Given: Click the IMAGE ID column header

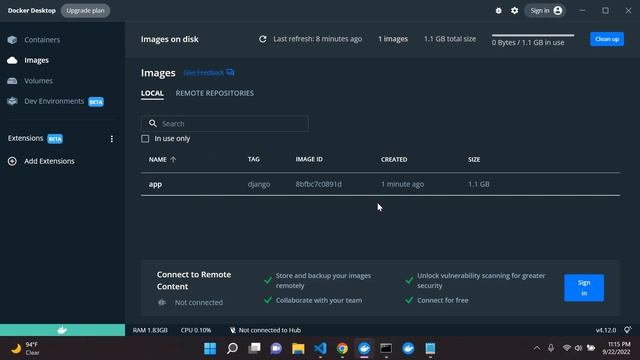Looking at the screenshot, I should point(309,159).
